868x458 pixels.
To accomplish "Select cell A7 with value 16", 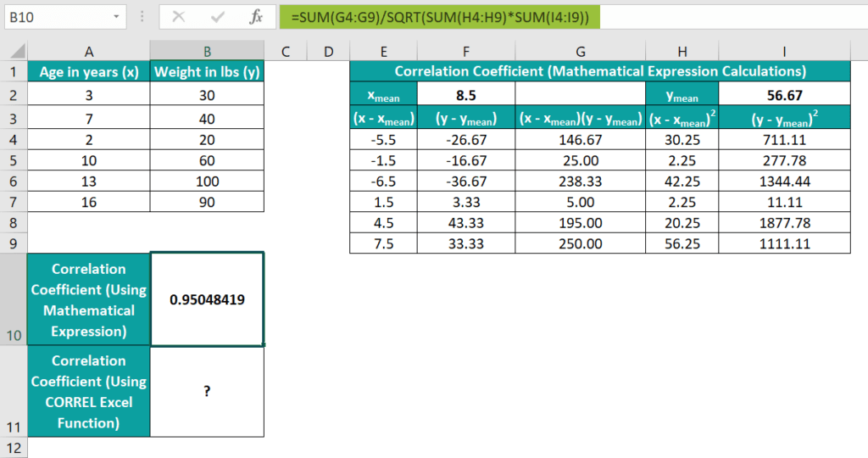I will pyautogui.click(x=88, y=202).
